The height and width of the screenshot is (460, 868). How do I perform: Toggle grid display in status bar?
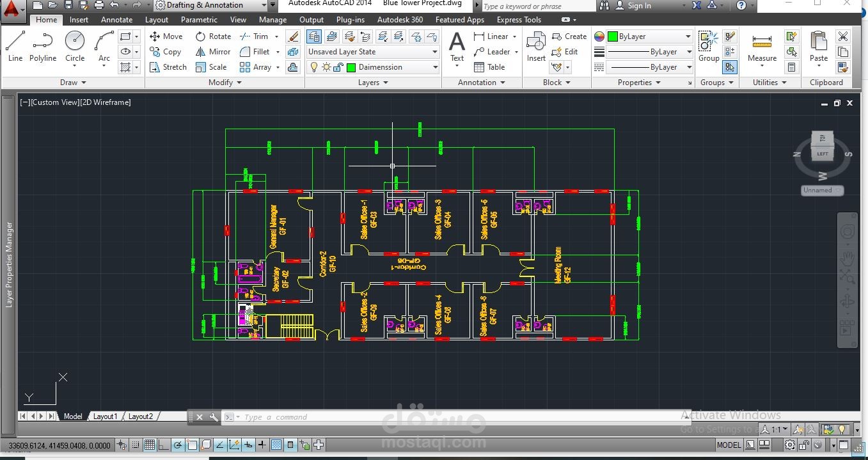click(150, 445)
